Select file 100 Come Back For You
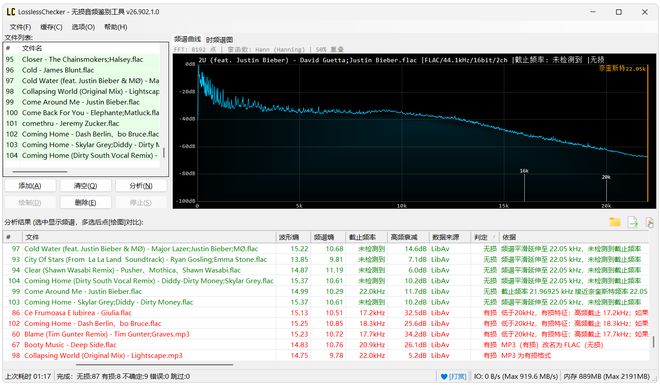The height and width of the screenshot is (385, 660). click(x=82, y=113)
